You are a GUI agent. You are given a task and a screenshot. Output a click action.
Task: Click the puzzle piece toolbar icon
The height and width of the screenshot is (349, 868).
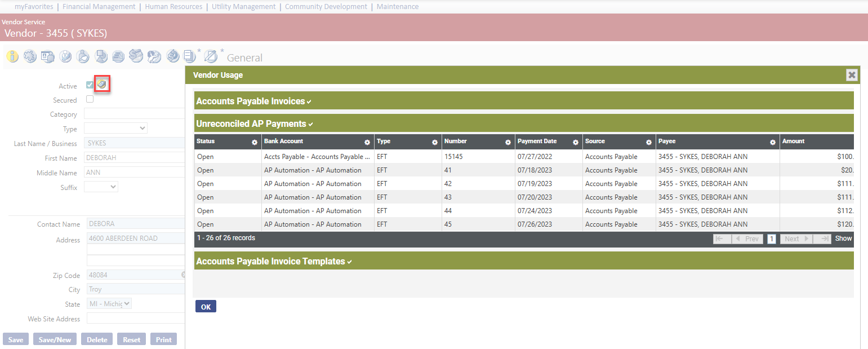click(x=30, y=56)
